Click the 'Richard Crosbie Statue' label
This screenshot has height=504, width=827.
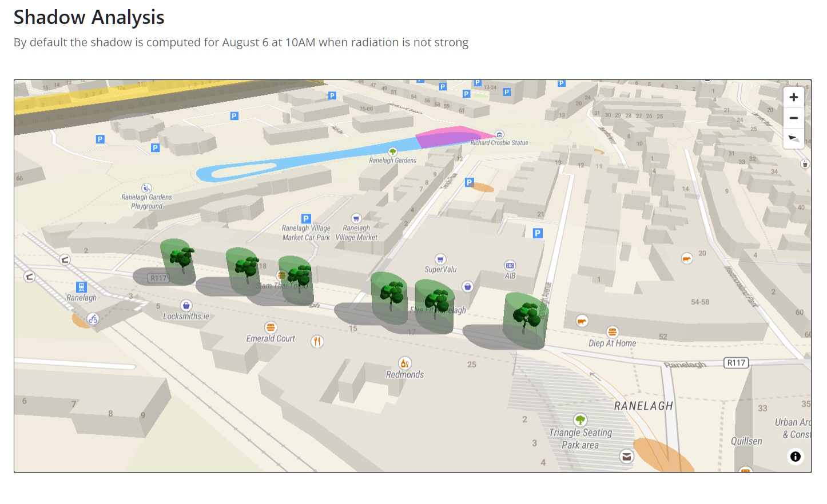[499, 143]
